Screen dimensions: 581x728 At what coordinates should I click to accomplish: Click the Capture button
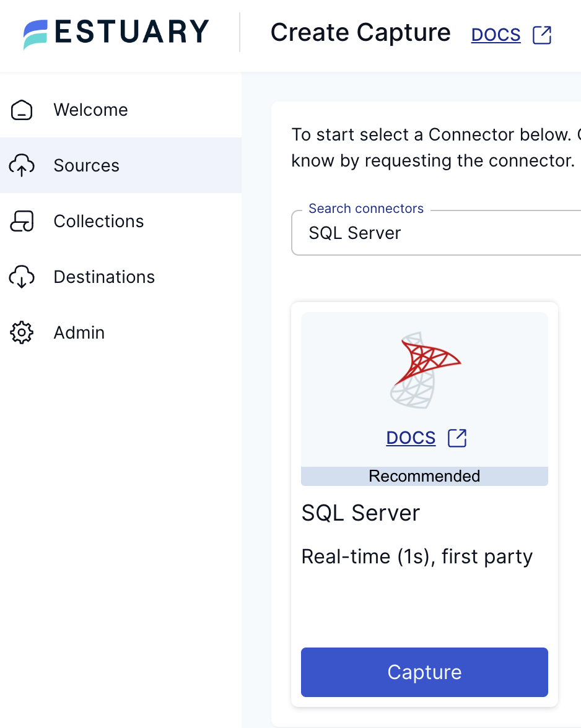[424, 672]
